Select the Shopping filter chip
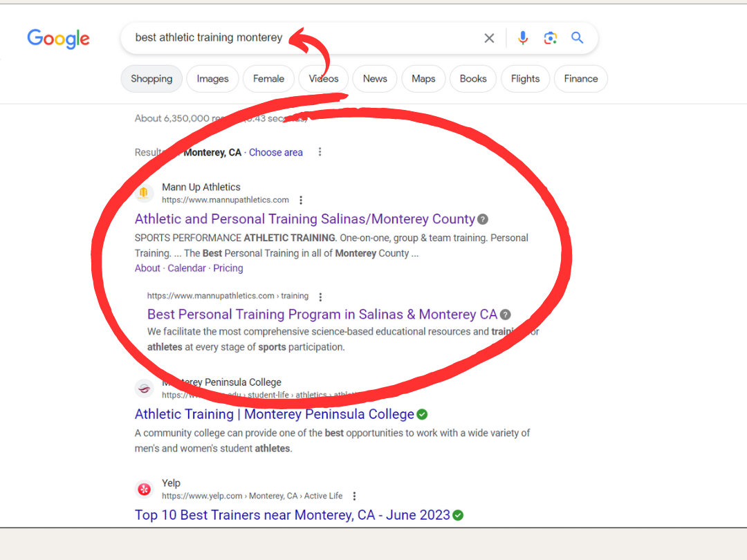 [151, 79]
